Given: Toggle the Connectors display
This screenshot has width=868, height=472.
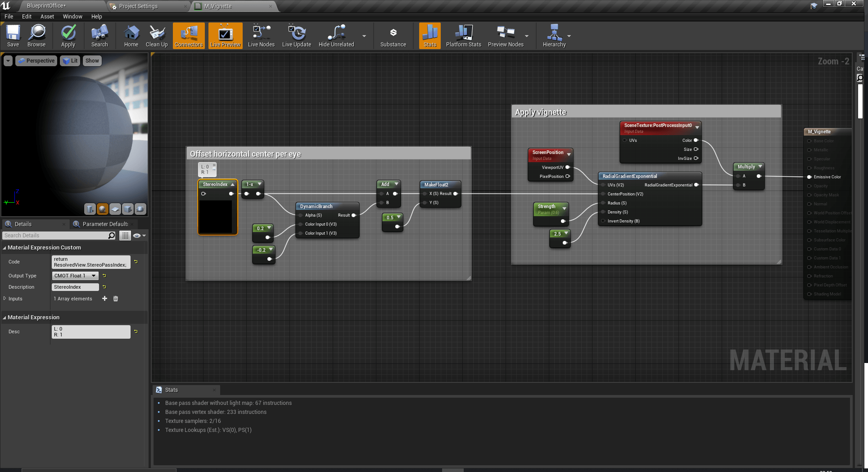Looking at the screenshot, I should coord(188,36).
